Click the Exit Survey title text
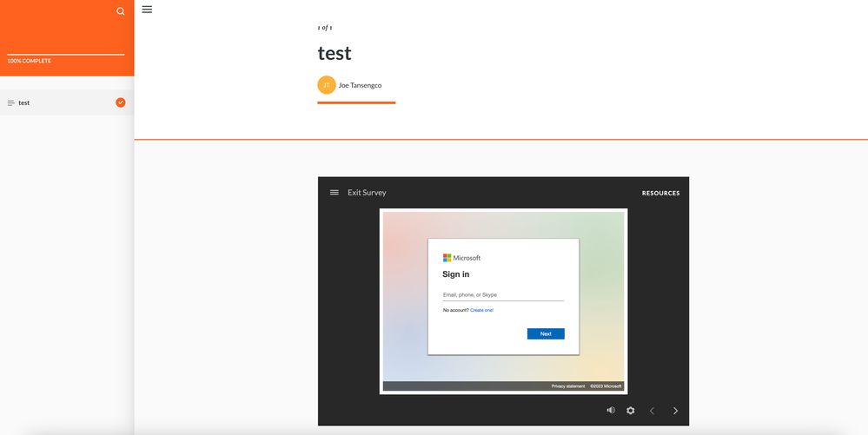 tap(367, 193)
